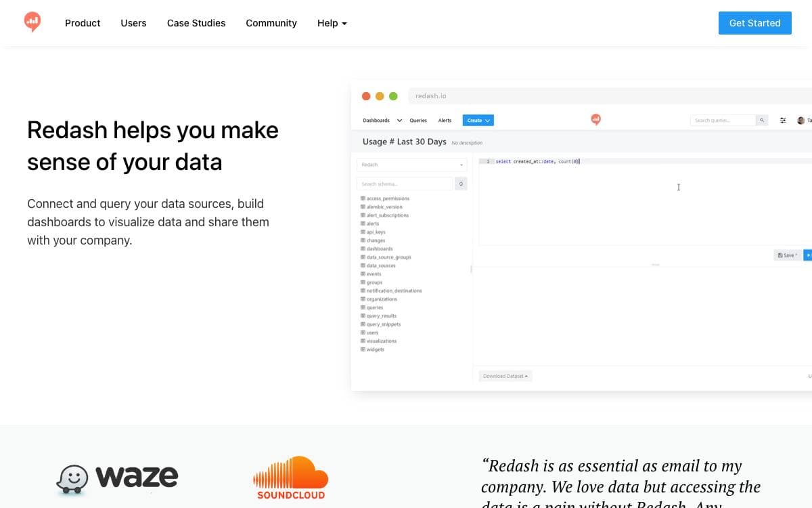The image size is (812, 508).
Task: Click the table icon beside access_permissions
Action: [363, 198]
